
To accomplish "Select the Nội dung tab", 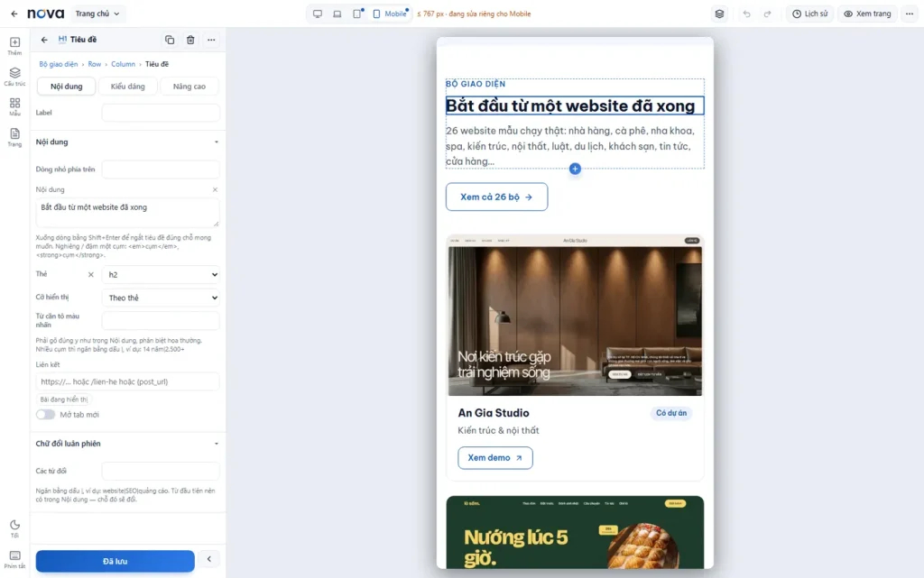I will coord(66,86).
